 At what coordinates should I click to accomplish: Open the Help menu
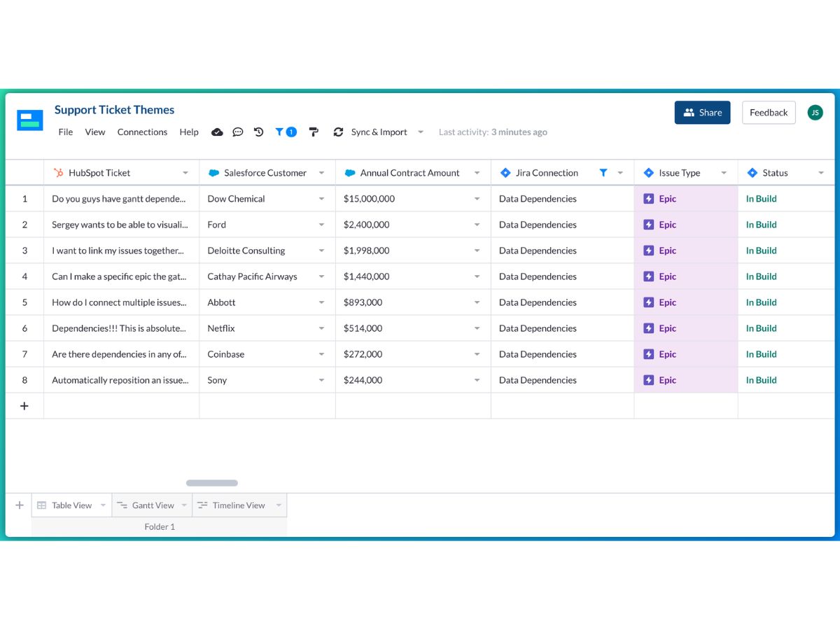pyautogui.click(x=189, y=132)
